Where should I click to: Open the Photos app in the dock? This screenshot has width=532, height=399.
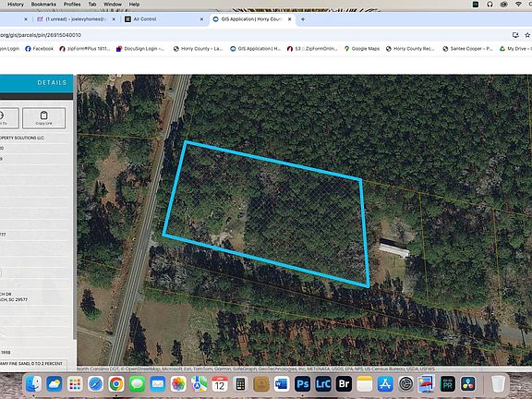178,384
